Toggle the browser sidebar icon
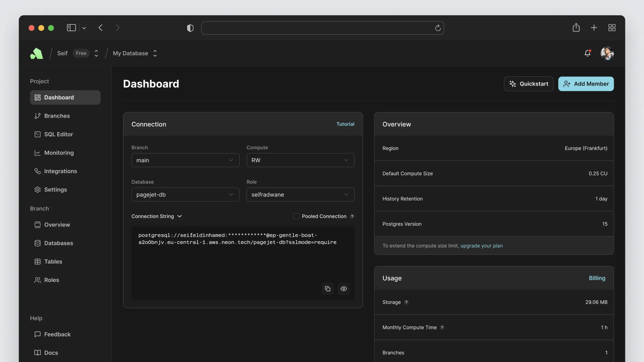 tap(71, 28)
